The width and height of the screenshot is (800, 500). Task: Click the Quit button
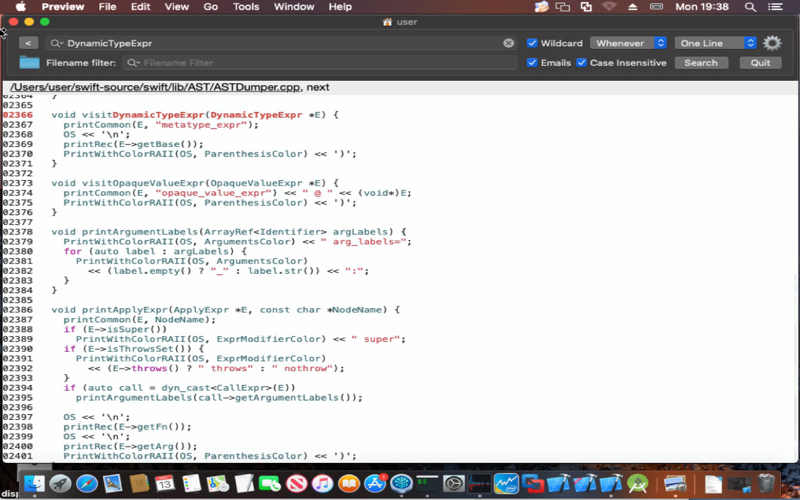tap(760, 62)
